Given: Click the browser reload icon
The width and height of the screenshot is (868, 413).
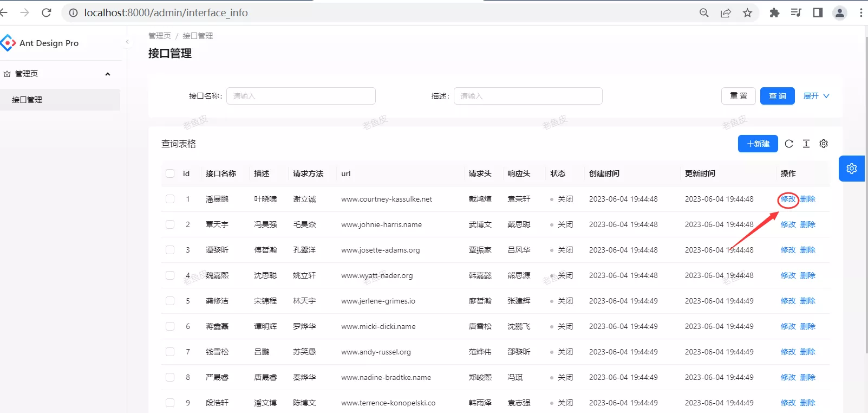Looking at the screenshot, I should point(47,12).
